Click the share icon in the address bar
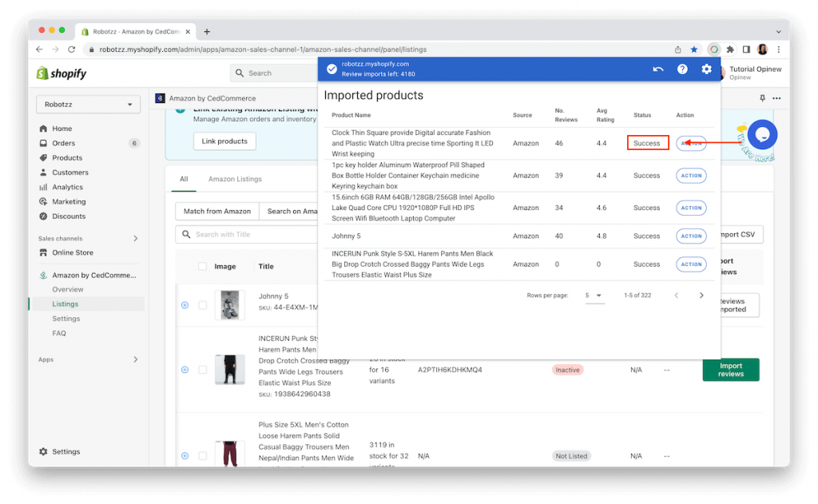The width and height of the screenshot is (818, 504). click(677, 50)
